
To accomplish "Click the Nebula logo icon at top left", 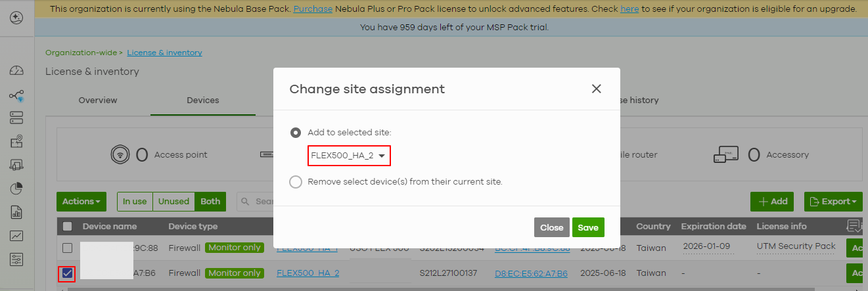I will (x=16, y=18).
